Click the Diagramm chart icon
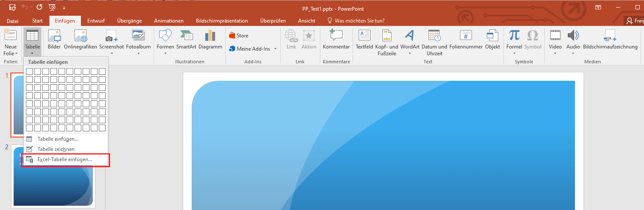The image size is (644, 210). 210,40
